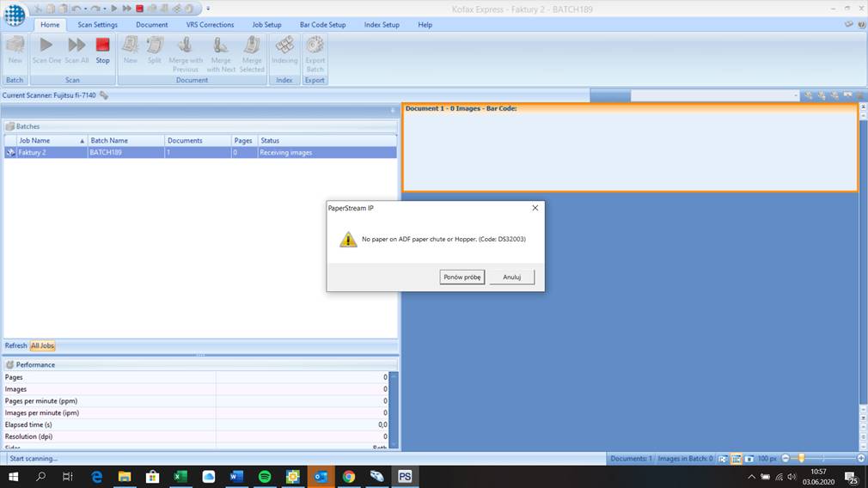Image resolution: width=868 pixels, height=488 pixels.
Task: Open Spotify from the taskbar
Action: (x=265, y=476)
